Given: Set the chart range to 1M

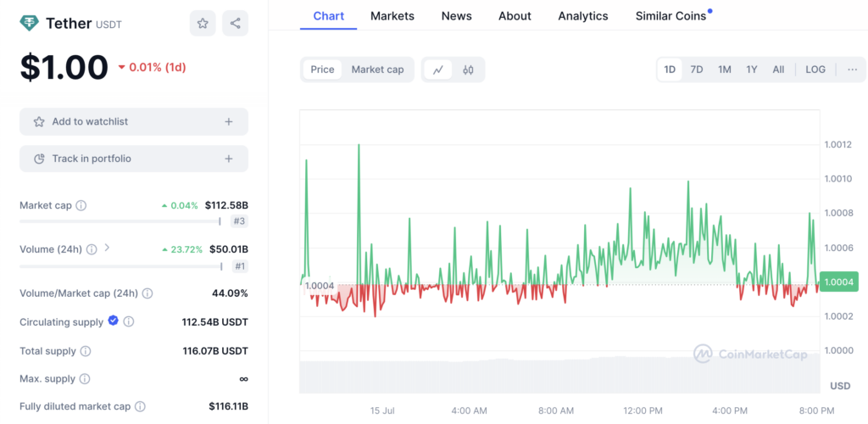Looking at the screenshot, I should point(725,70).
